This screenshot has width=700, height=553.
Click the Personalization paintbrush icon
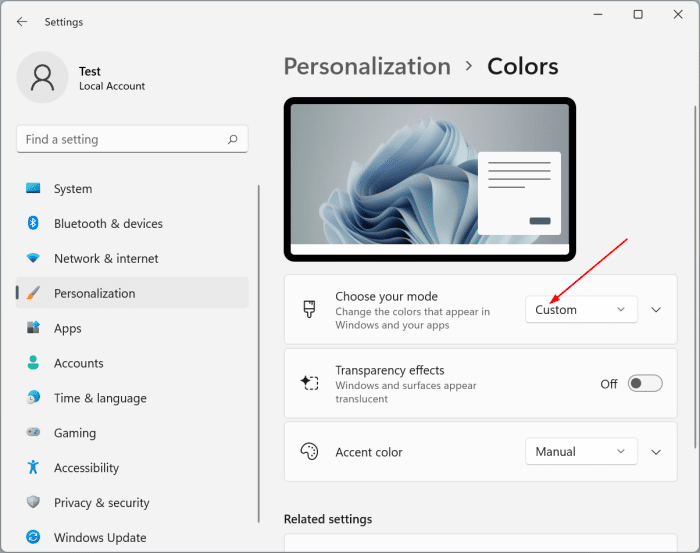(x=33, y=293)
